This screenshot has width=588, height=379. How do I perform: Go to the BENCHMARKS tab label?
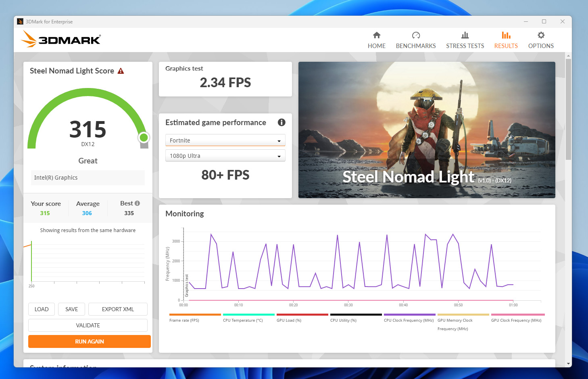tap(416, 46)
